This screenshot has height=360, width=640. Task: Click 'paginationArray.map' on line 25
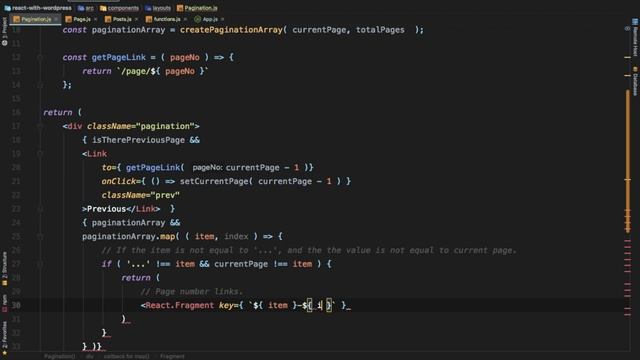coord(128,236)
